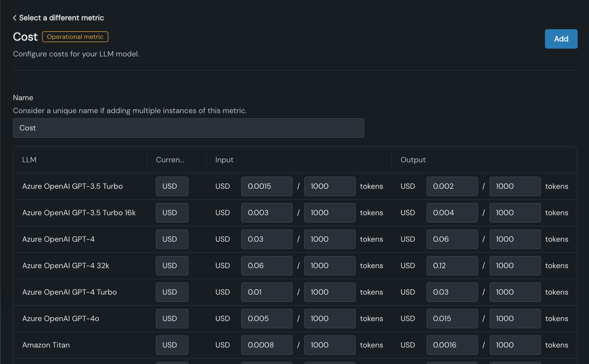Click output cost 0.12 for GPT-4 32k

pyautogui.click(x=452, y=266)
